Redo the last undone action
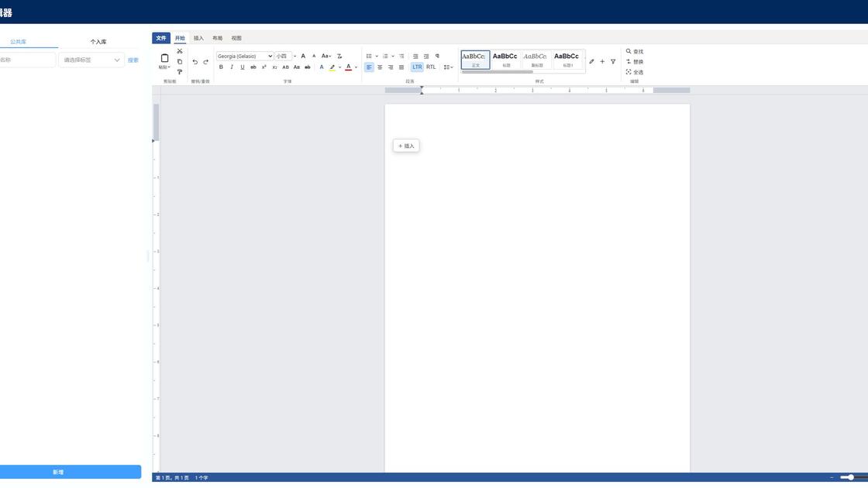The width and height of the screenshot is (868, 488). (x=206, y=62)
